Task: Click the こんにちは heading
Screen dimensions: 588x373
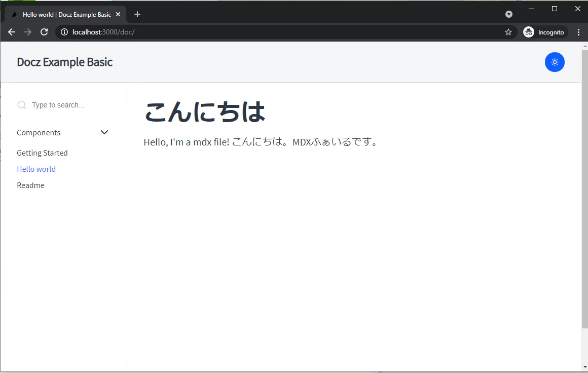Action: coord(205,112)
